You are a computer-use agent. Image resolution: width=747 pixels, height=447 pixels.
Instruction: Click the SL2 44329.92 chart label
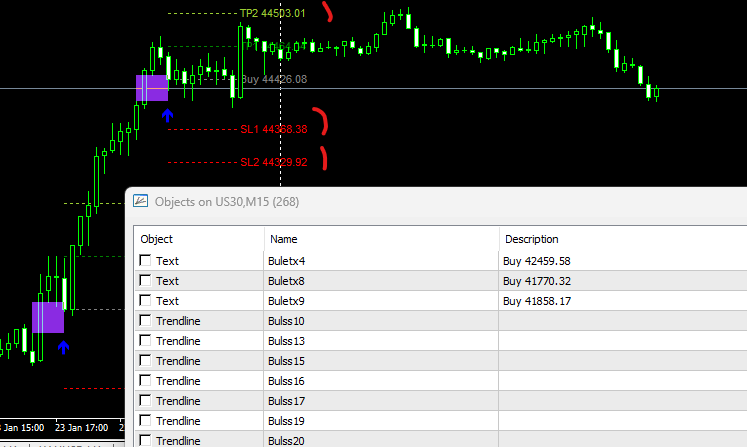274,162
